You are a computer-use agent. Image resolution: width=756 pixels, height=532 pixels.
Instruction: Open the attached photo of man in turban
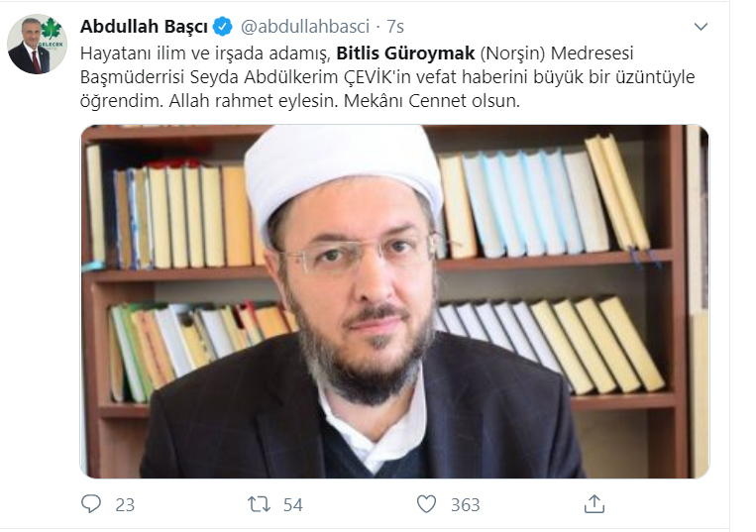click(x=394, y=301)
